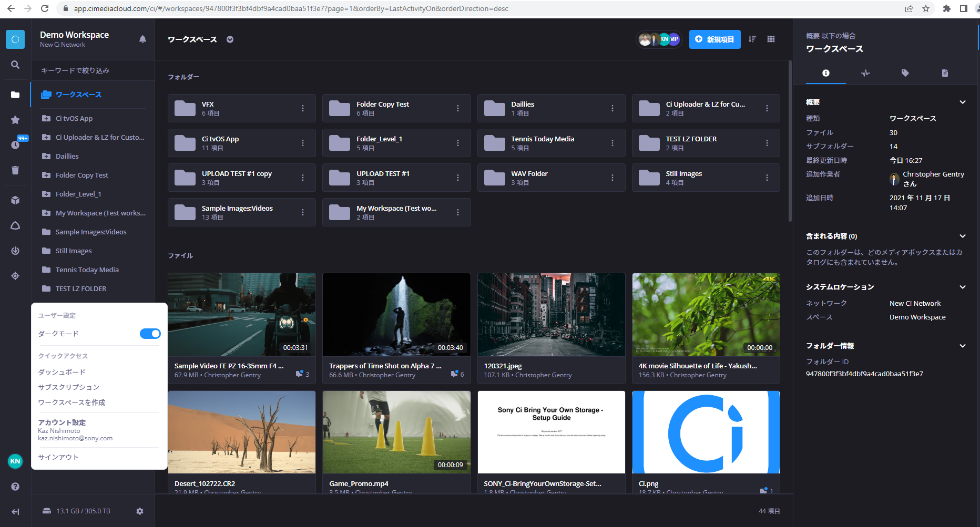Select the info tab in details panel
Screen dimensions: 980x527
point(826,73)
